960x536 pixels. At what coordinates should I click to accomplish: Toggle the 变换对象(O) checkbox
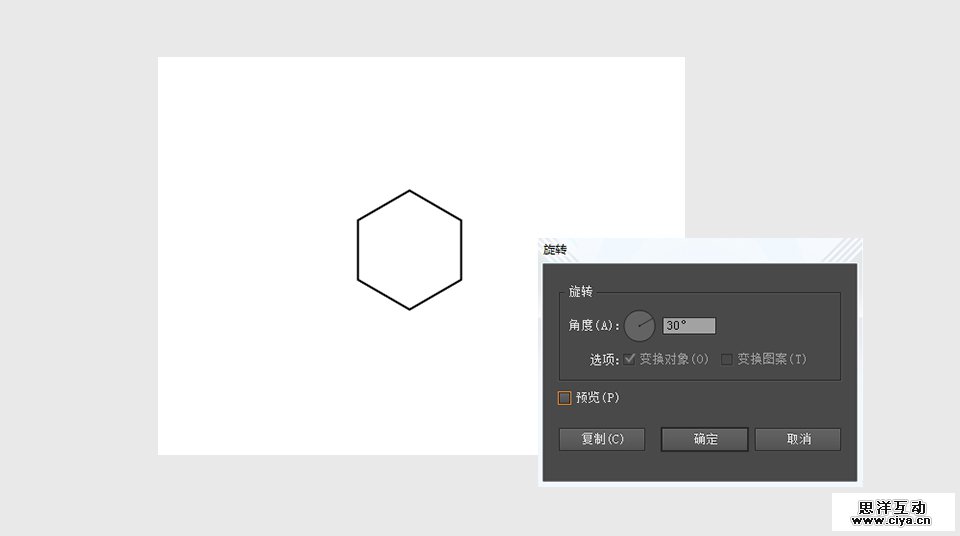point(629,359)
